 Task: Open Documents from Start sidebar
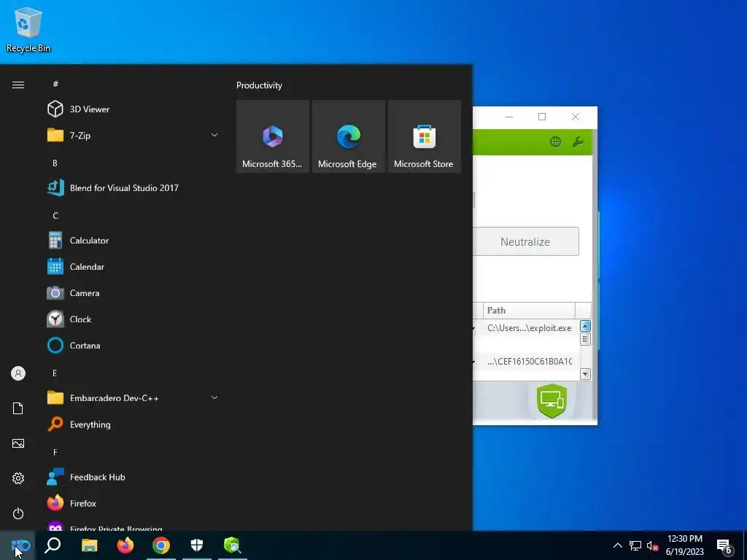click(18, 408)
